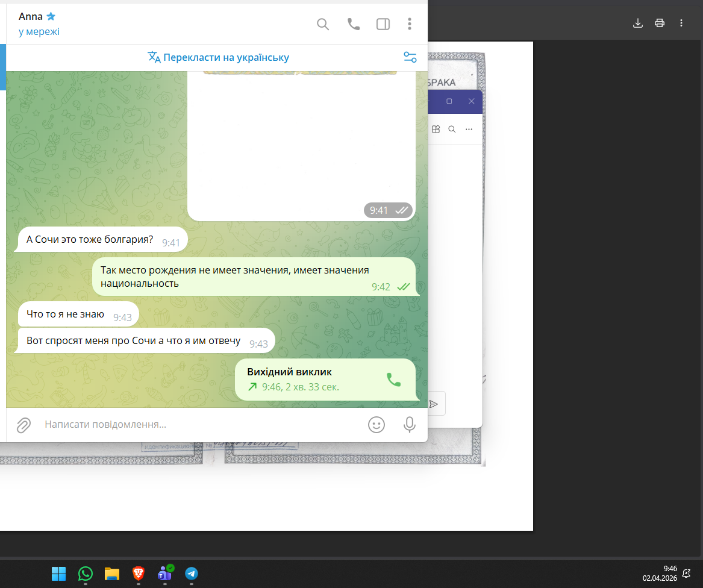703x588 pixels.
Task: Click the Anna contact name header
Action: tap(31, 17)
